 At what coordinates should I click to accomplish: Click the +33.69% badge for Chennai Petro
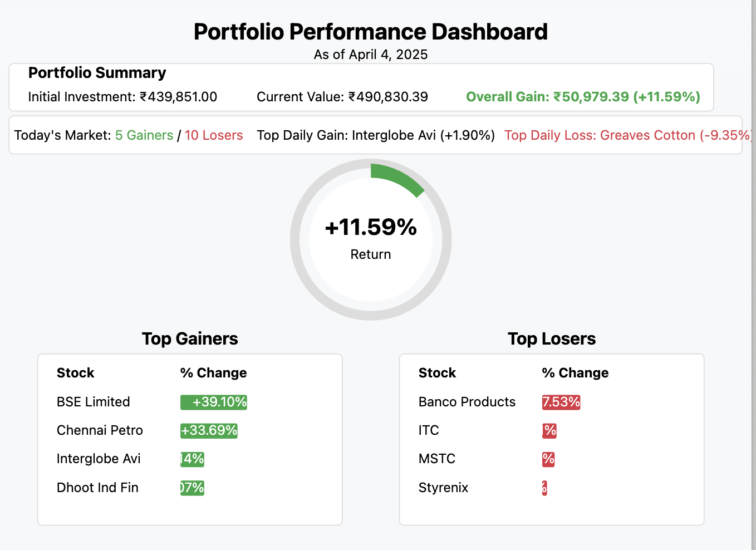point(209,430)
